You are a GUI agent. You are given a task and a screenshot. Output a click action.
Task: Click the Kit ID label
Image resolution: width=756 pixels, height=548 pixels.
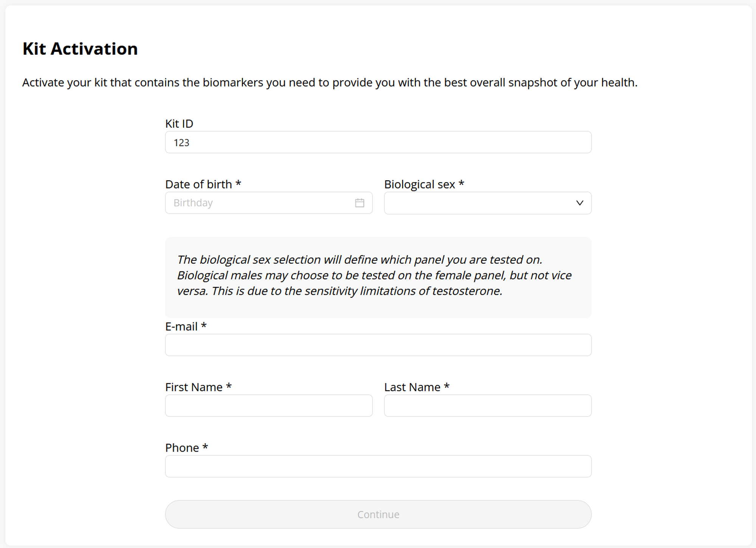click(x=179, y=124)
